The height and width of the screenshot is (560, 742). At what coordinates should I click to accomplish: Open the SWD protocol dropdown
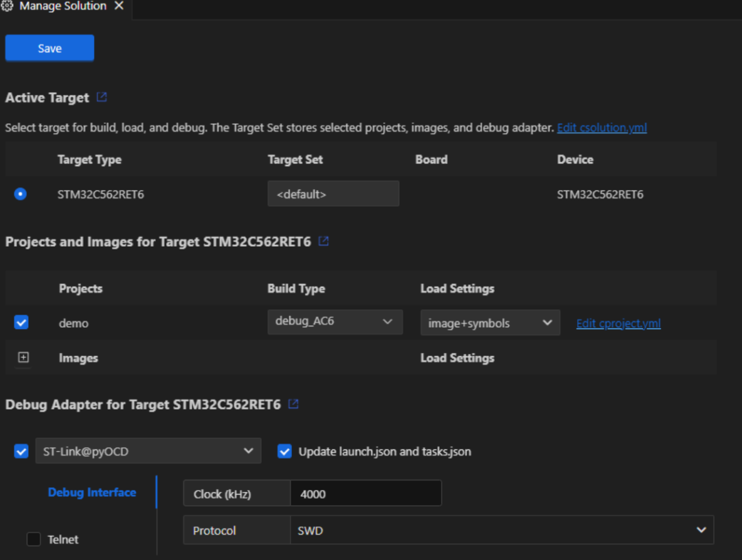coord(502,530)
